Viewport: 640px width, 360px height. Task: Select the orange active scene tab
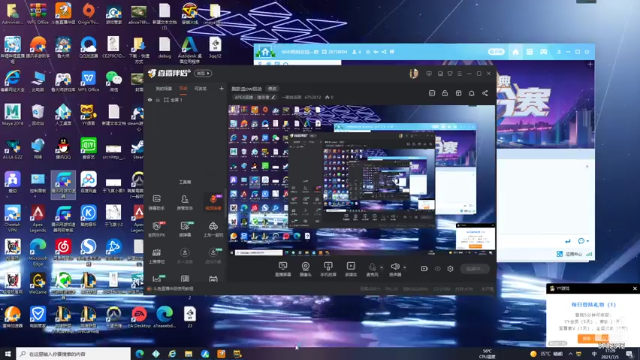click(183, 89)
